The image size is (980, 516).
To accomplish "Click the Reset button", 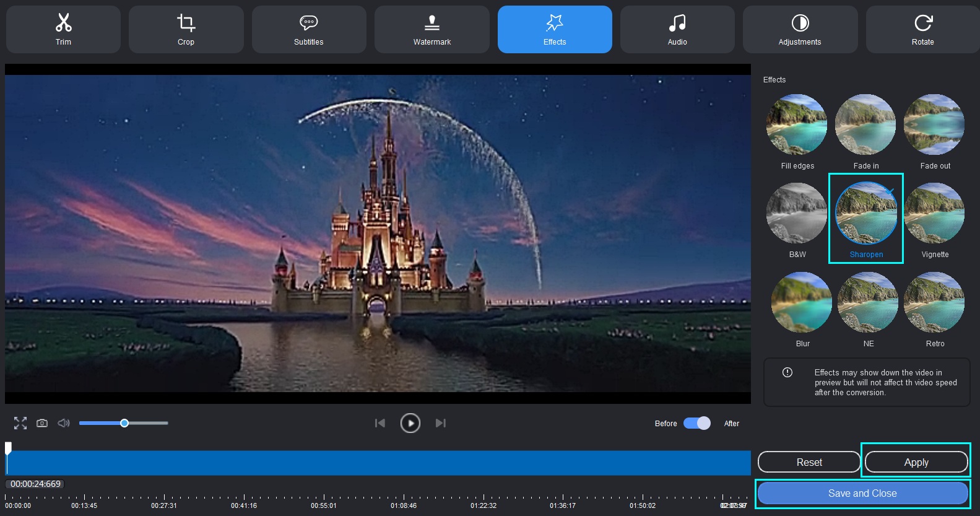I will coord(809,462).
